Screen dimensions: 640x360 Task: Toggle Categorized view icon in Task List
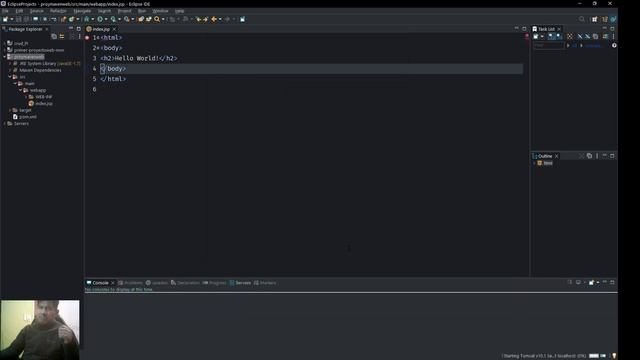551,36
